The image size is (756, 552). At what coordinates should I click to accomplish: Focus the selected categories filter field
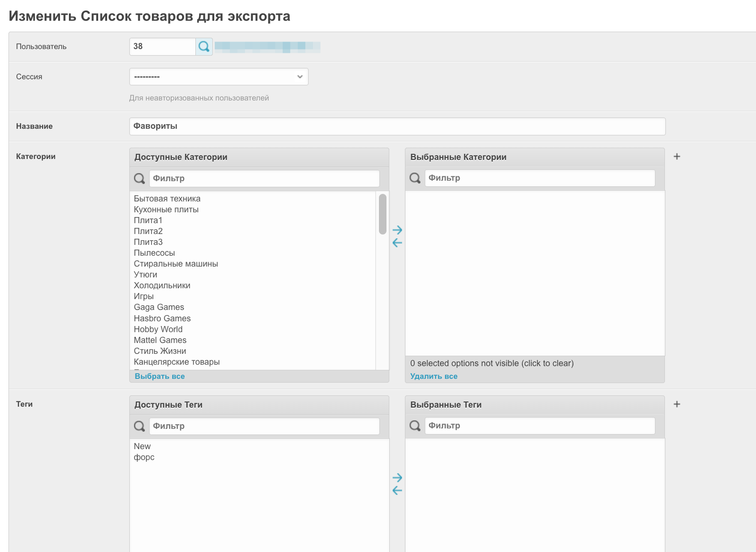(x=539, y=178)
